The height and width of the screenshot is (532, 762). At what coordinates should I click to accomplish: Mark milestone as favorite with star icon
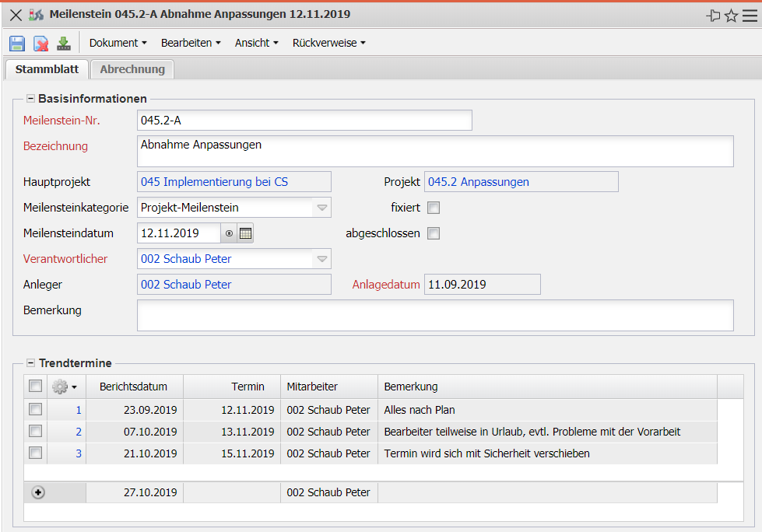(x=731, y=16)
